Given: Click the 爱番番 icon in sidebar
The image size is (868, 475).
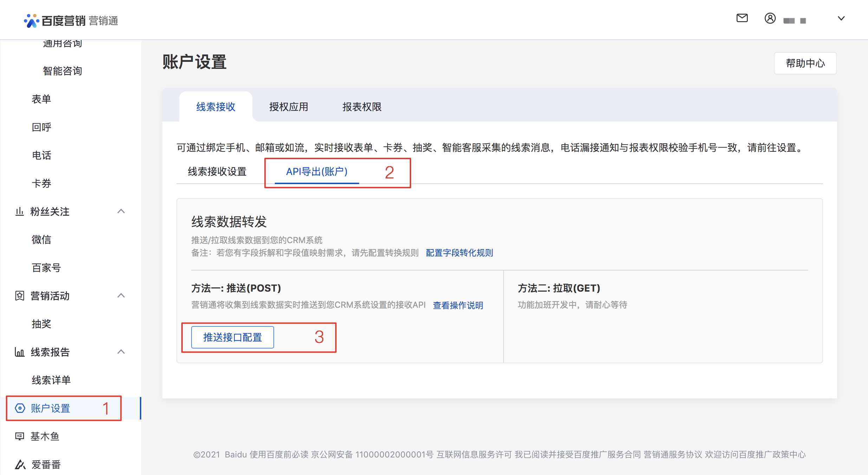Looking at the screenshot, I should 19,464.
